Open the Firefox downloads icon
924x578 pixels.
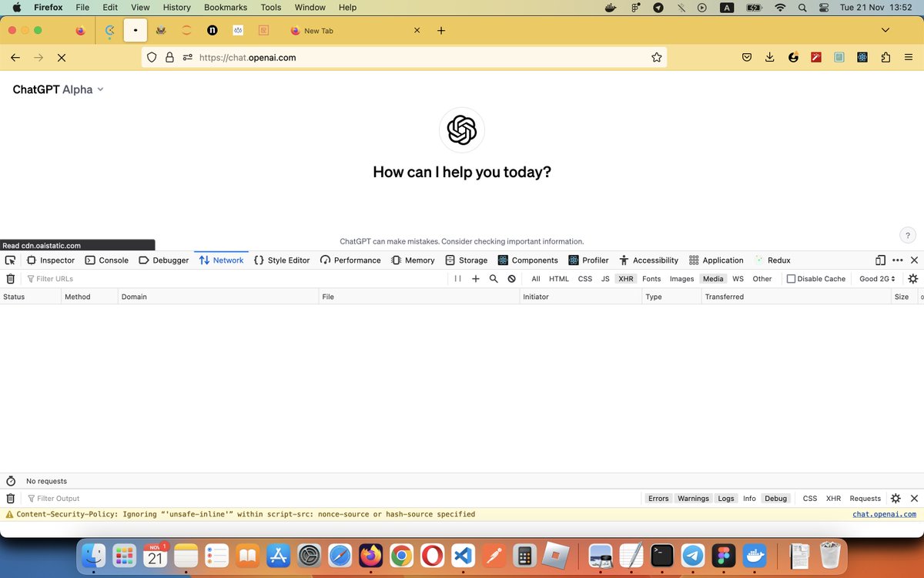[769, 57]
